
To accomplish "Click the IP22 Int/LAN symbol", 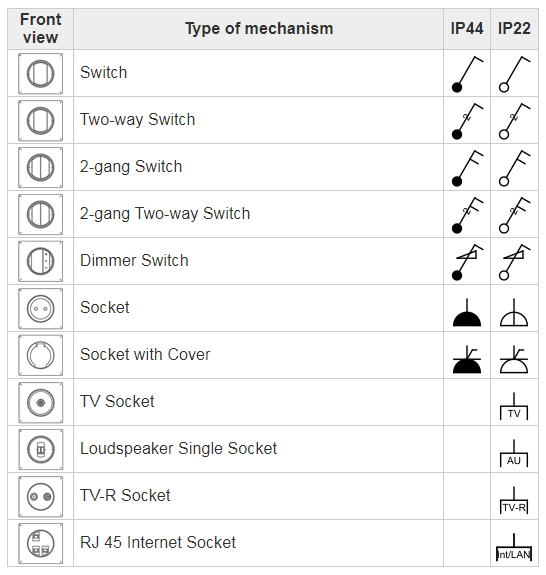I will click(514, 547).
